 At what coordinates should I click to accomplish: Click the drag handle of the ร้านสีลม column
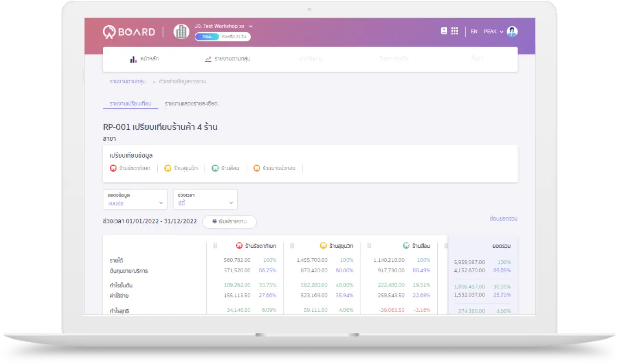[x=369, y=246]
